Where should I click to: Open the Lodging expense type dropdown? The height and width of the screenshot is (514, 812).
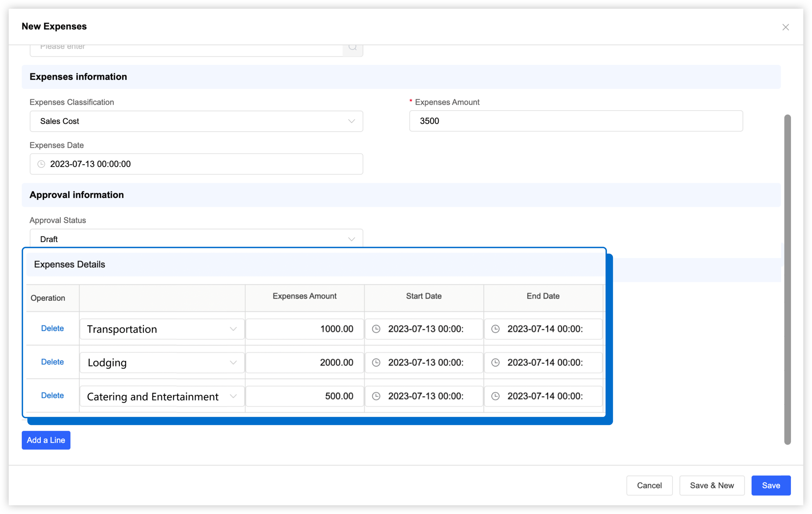pos(162,362)
